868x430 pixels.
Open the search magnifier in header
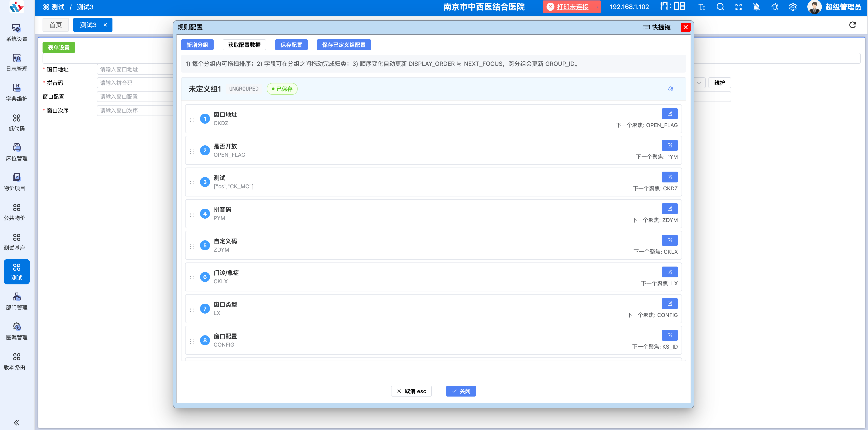pos(720,7)
